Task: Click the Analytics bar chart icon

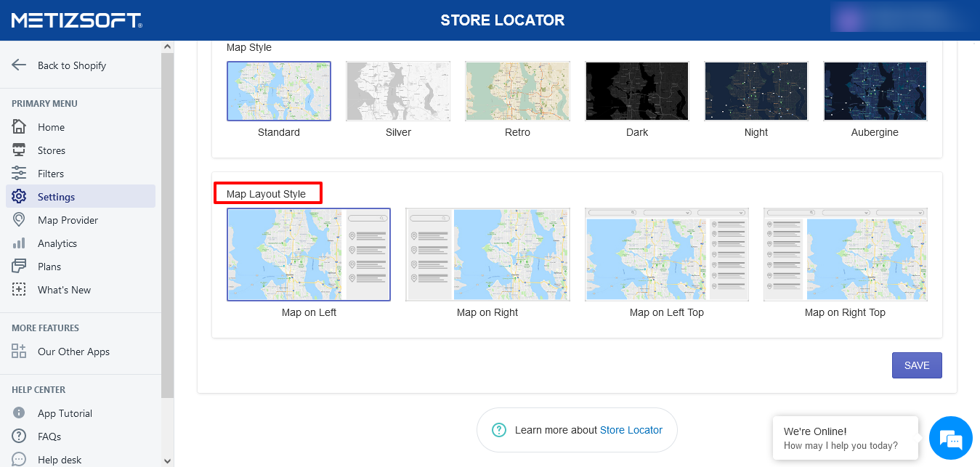Action: tap(19, 243)
